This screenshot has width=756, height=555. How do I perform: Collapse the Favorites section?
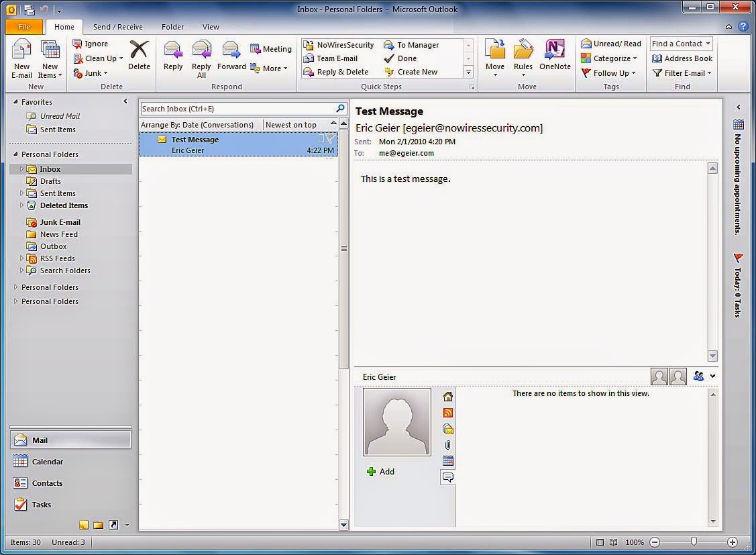(x=15, y=102)
